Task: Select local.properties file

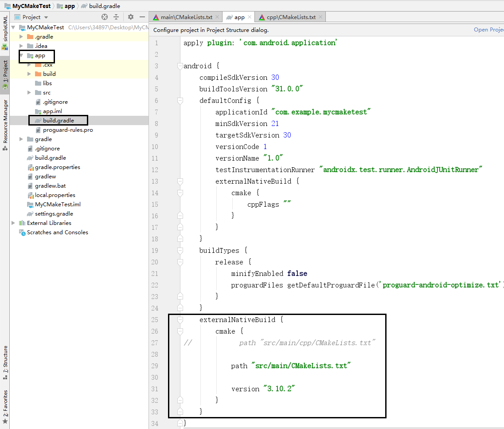Action: [x=55, y=195]
